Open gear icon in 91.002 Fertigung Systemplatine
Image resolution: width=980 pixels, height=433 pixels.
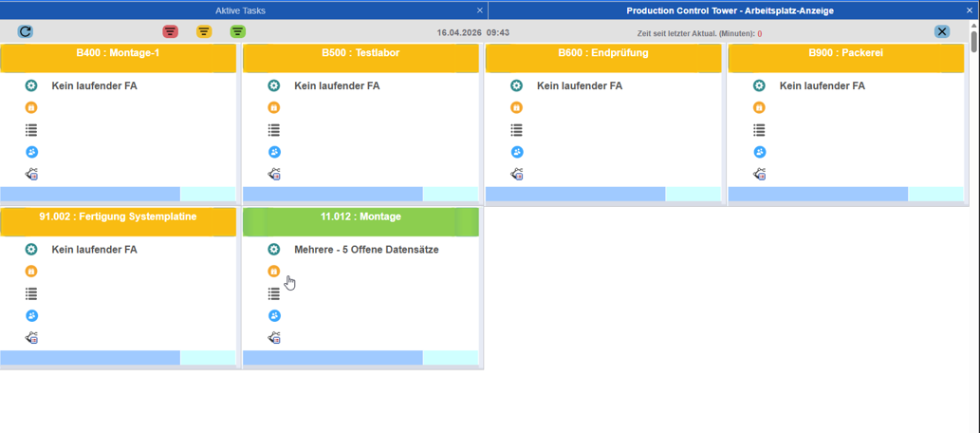pyautogui.click(x=31, y=250)
